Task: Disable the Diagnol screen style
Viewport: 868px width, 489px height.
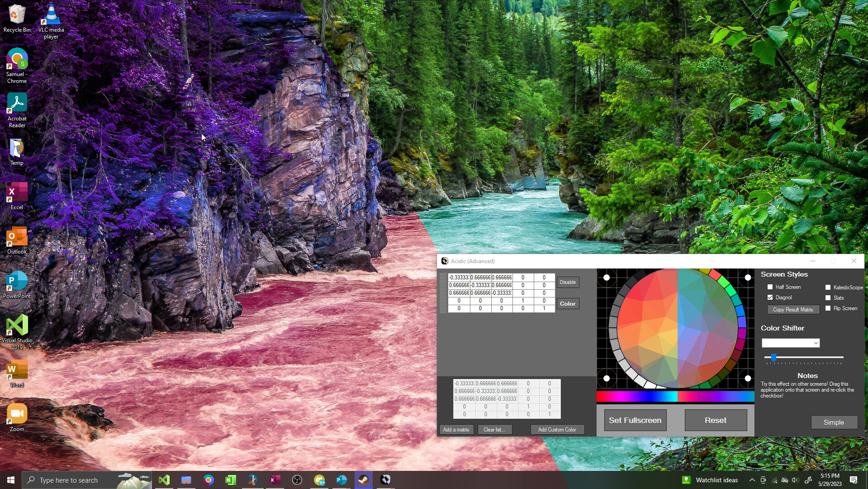Action: [x=770, y=297]
